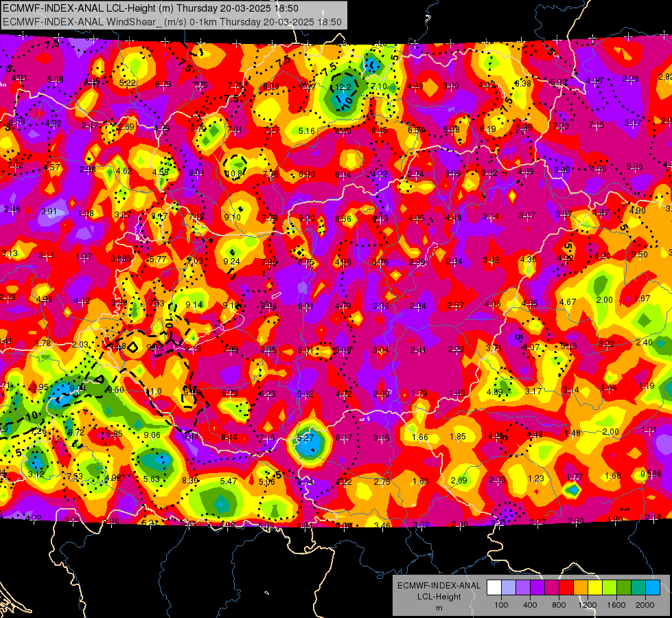
Task: Click the 2.40 wind shear value
Action: [x=644, y=342]
